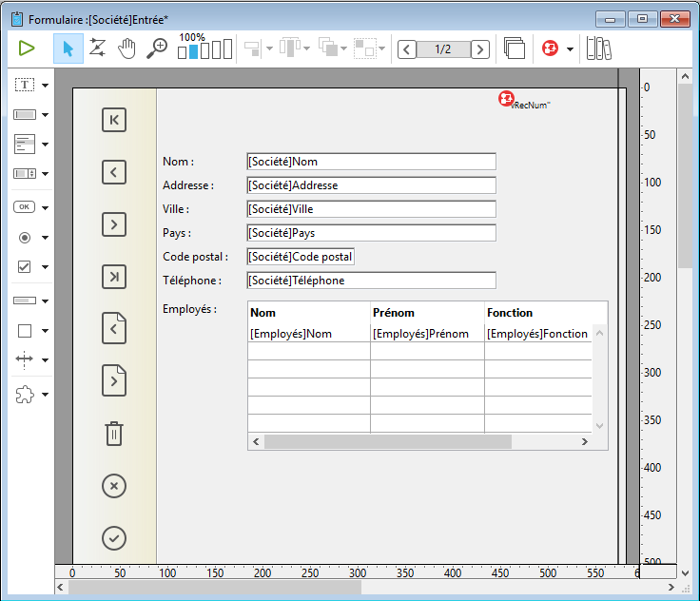700x601 pixels.
Task: Select the arrow selection tool
Action: [68, 48]
